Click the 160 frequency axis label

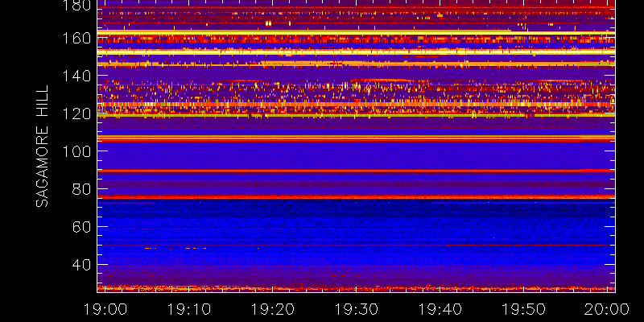[77, 39]
